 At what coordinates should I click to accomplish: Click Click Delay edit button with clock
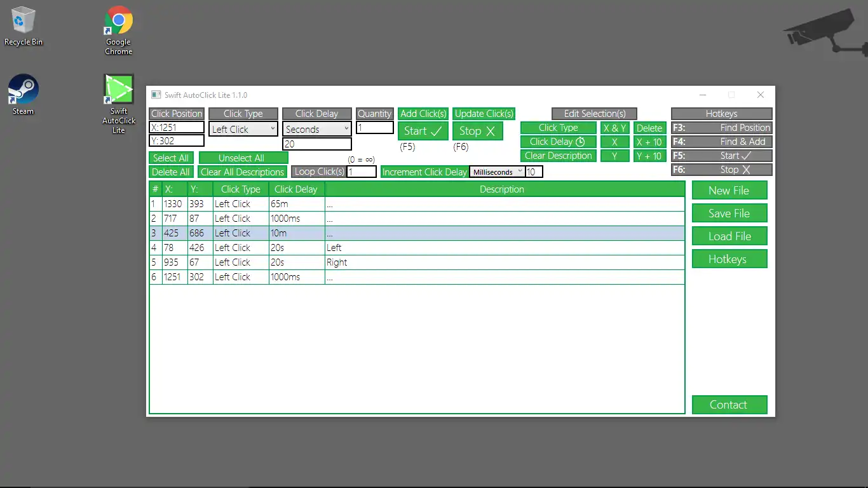click(559, 142)
